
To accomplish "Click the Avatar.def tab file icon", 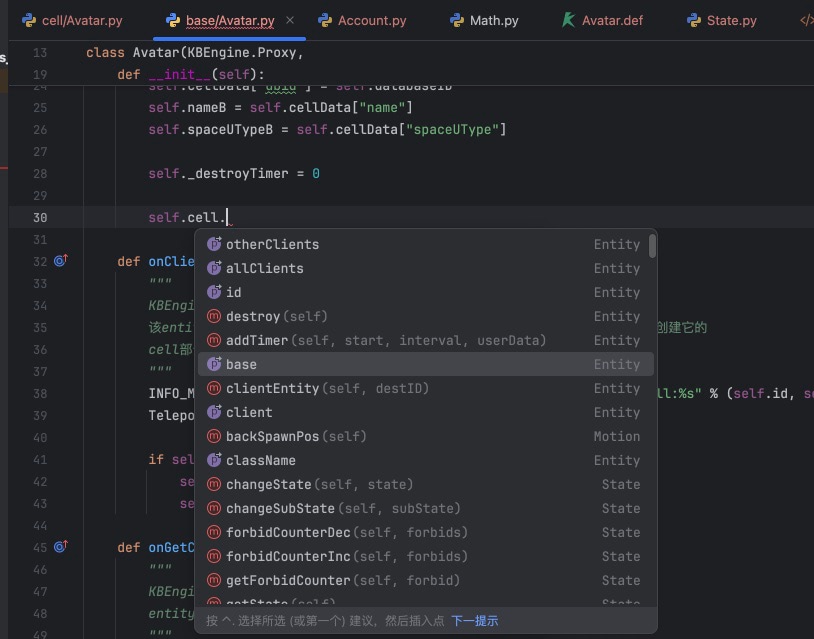I will click(569, 20).
